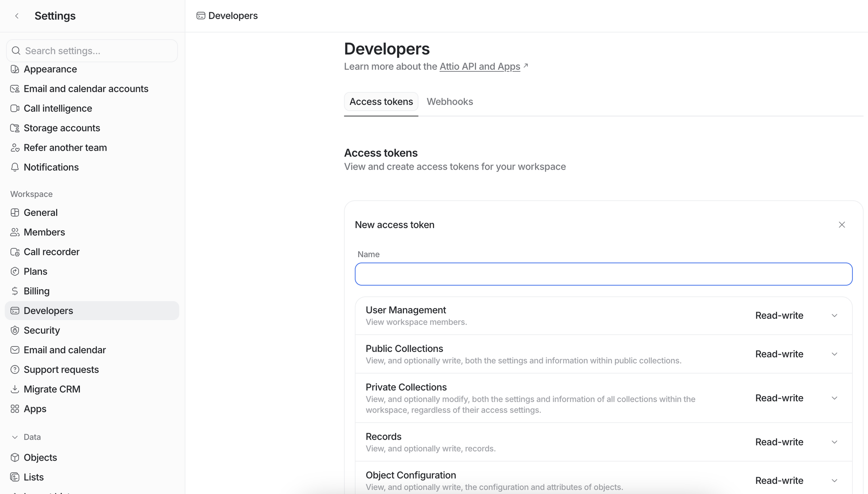868x494 pixels.
Task: Switch to the Webhooks tab
Action: coord(449,102)
